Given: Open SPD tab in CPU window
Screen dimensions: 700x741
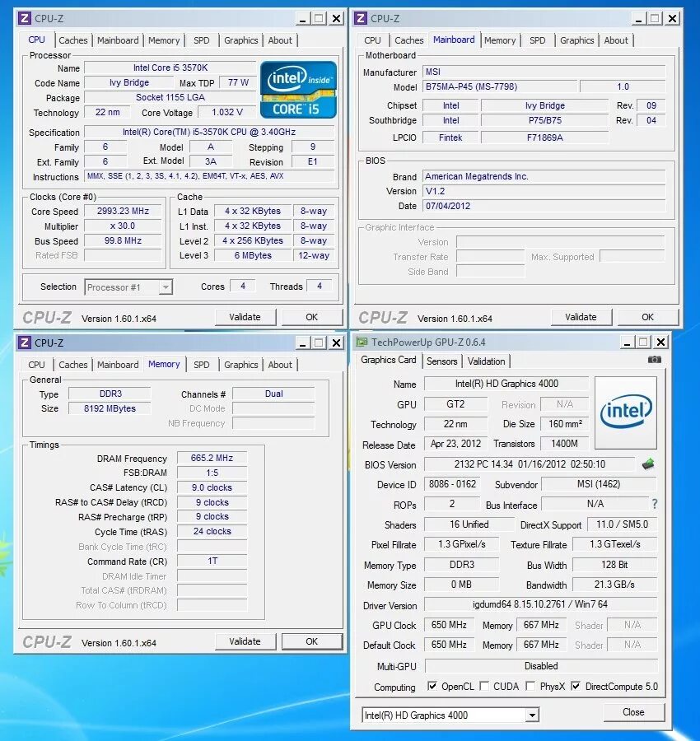Looking at the screenshot, I should pyautogui.click(x=201, y=40).
